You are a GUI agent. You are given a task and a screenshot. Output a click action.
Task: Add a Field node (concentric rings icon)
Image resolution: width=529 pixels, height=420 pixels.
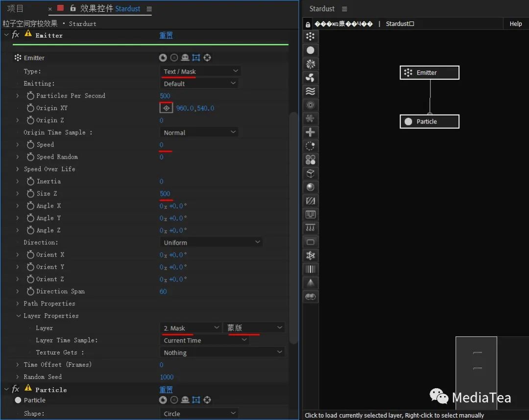pos(311,105)
